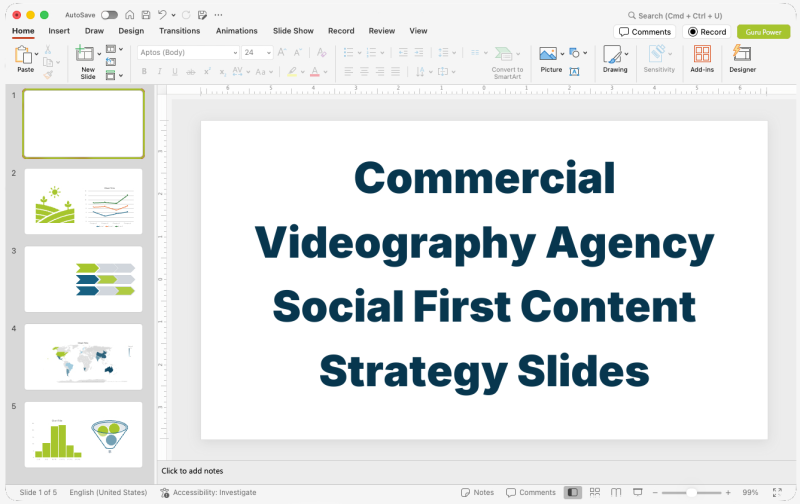
Task: Click the Align Left icon
Action: pos(348,72)
